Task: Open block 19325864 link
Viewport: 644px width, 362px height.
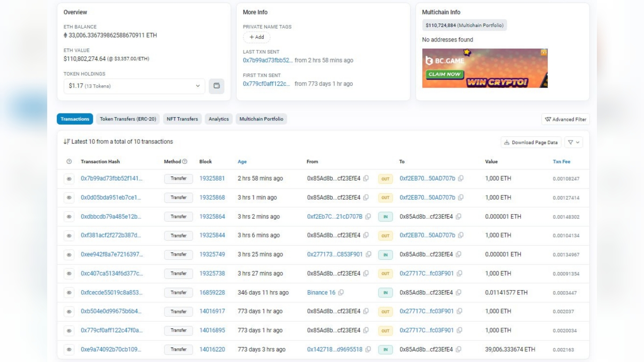Action: click(x=212, y=216)
